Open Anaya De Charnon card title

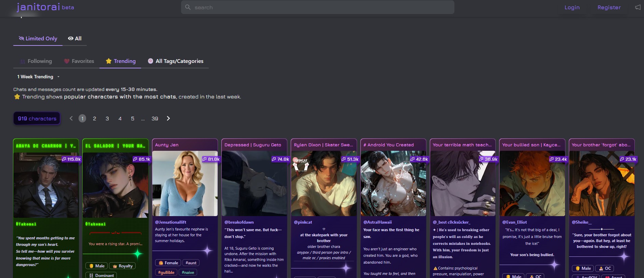pos(46,146)
